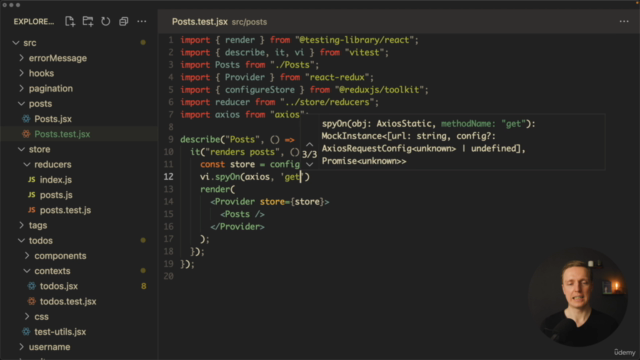This screenshot has height=360, width=640.
Task: Collapse the posts folder
Action: tap(21, 104)
